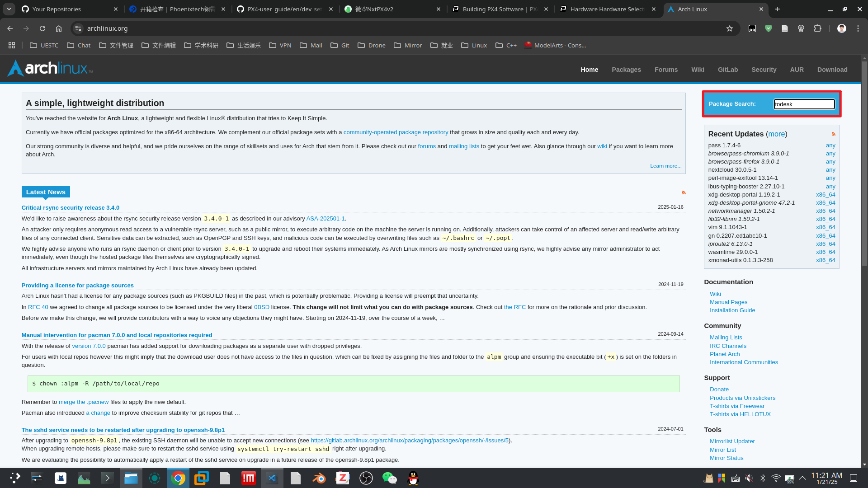The width and height of the screenshot is (868, 488).
Task: Open Mirror Status tool link
Action: pyautogui.click(x=726, y=458)
